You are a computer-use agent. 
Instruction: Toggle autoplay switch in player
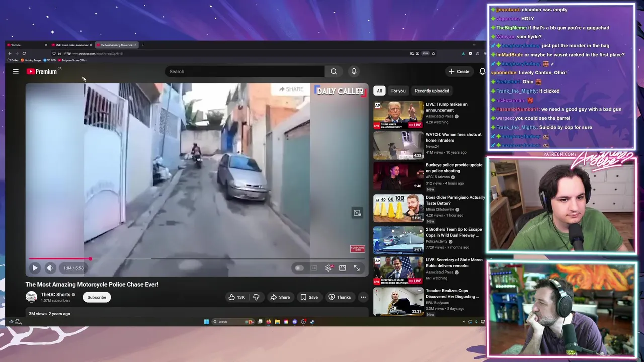click(x=299, y=268)
